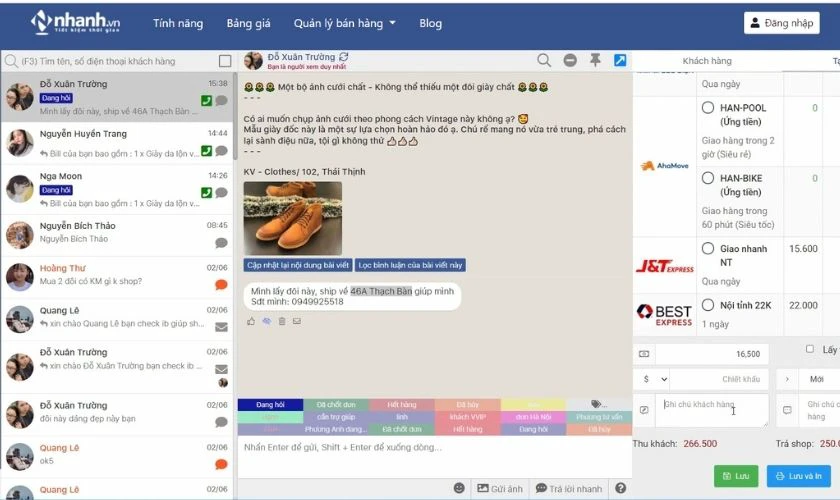Image resolution: width=840 pixels, height=500 pixels.
Task: Send private message via envelope icon under comment
Action: pos(297,322)
